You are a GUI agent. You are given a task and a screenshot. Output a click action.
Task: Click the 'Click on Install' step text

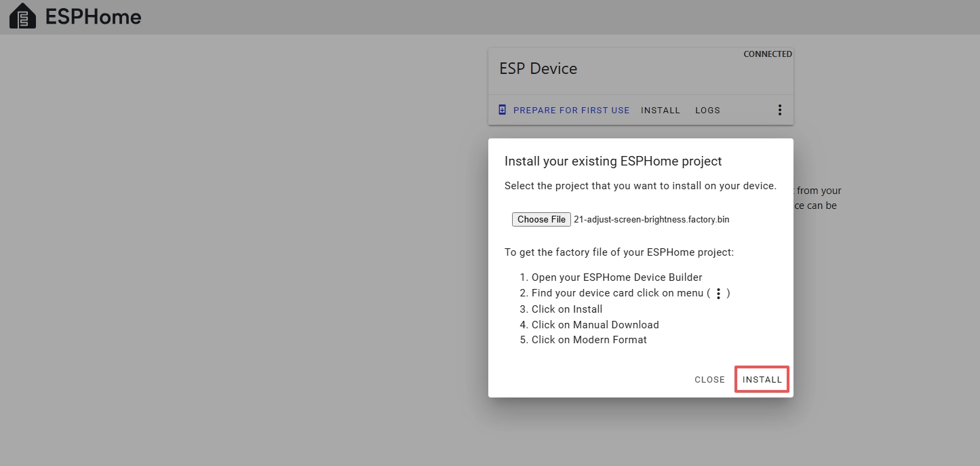pos(566,309)
